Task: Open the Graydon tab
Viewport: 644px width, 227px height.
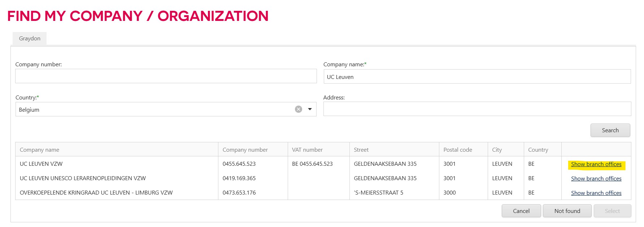Action: pos(30,39)
